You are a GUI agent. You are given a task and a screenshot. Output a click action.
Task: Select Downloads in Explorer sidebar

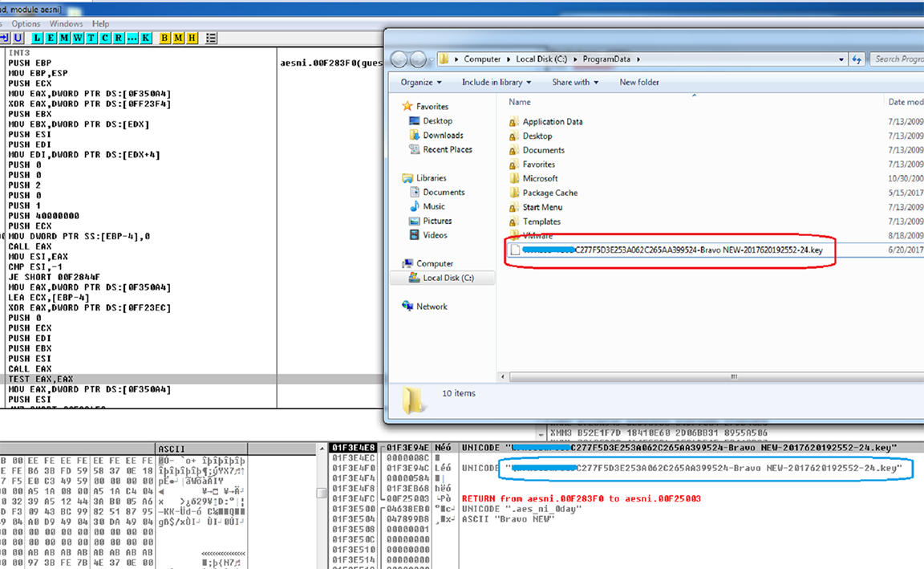click(443, 135)
